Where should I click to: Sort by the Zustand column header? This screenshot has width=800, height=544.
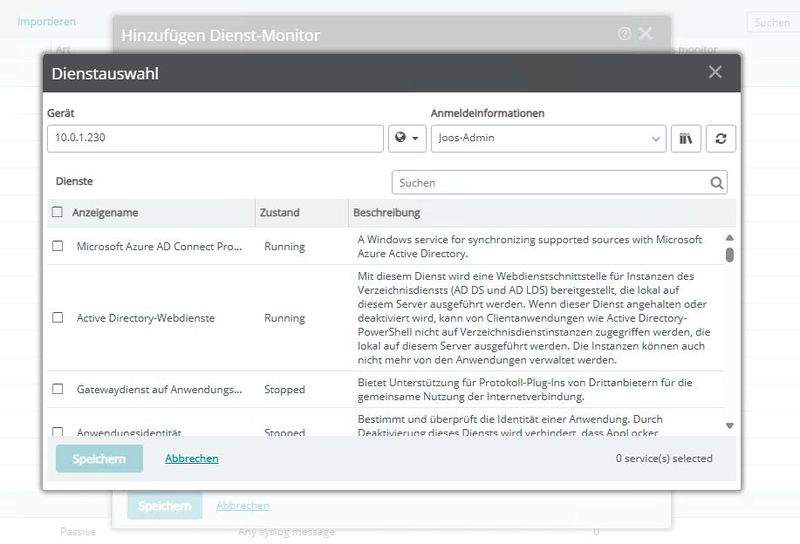click(280, 213)
